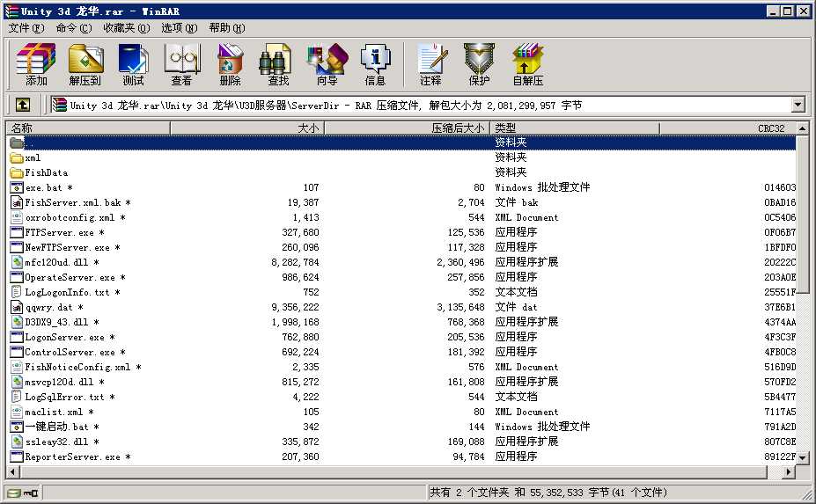Click the vertical scrollbar down arrow
The width and height of the screenshot is (816, 504).
point(803,458)
